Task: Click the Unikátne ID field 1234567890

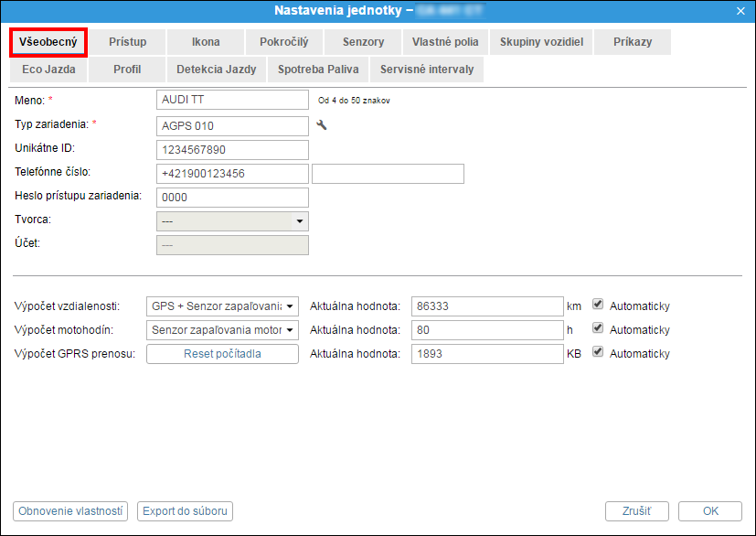Action: (x=232, y=150)
